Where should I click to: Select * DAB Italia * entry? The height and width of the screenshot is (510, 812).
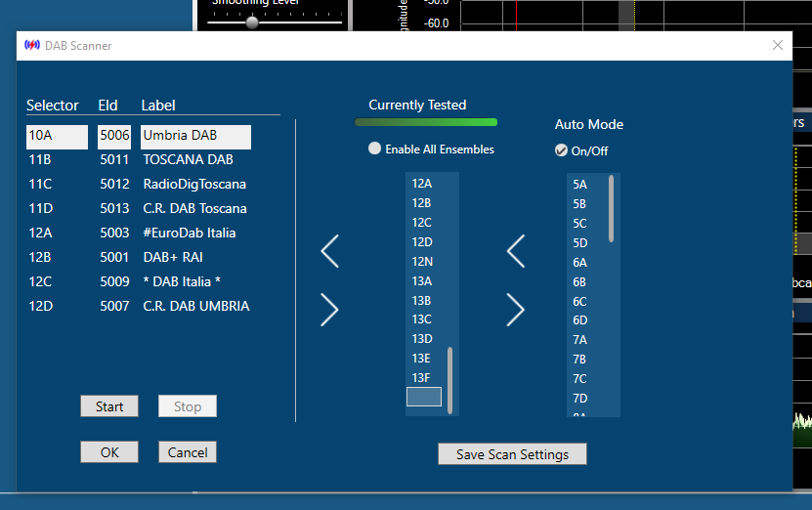point(182,281)
